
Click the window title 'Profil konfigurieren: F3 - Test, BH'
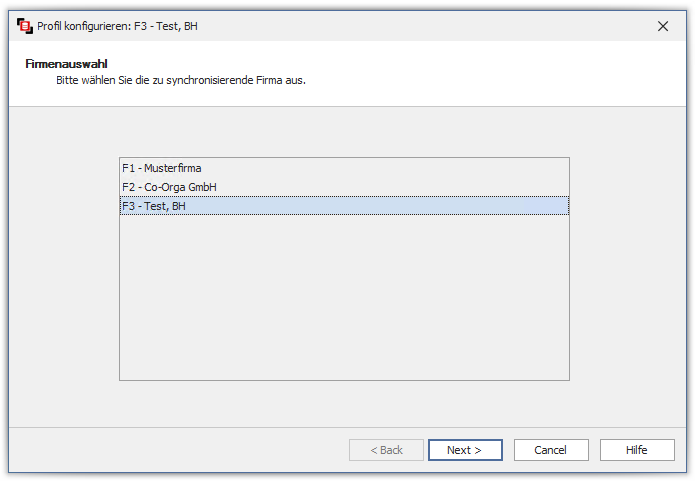pos(118,26)
